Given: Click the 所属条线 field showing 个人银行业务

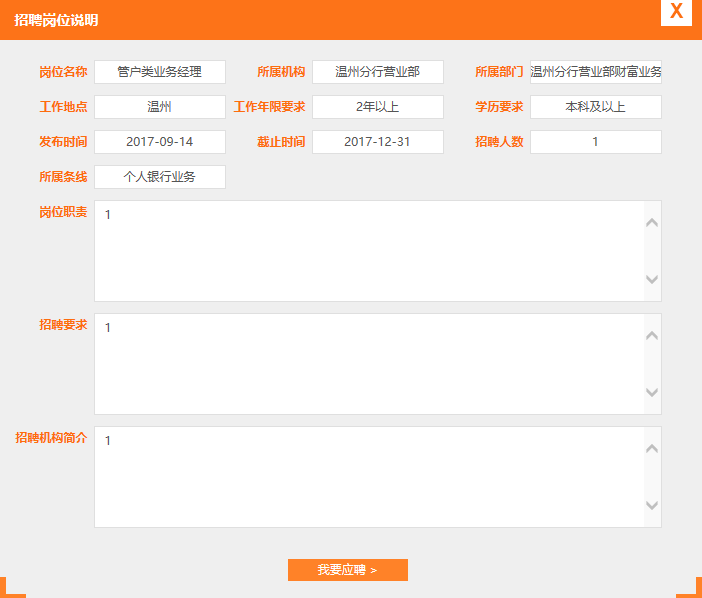Looking at the screenshot, I should click(x=160, y=177).
